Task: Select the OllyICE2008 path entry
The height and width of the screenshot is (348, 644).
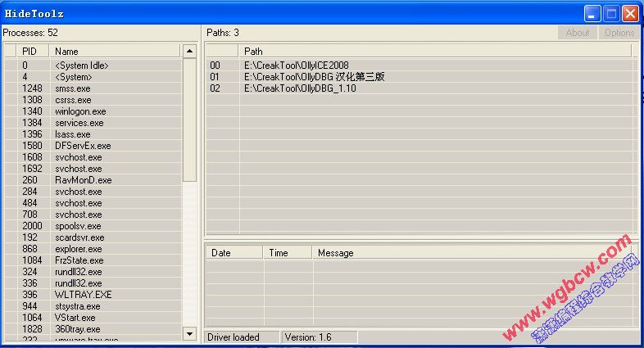Action: pyautogui.click(x=284, y=66)
